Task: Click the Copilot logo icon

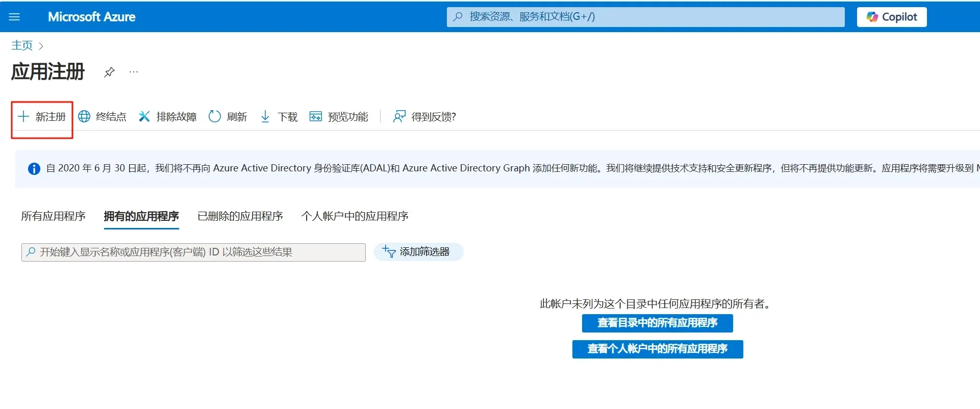Action: click(x=872, y=17)
